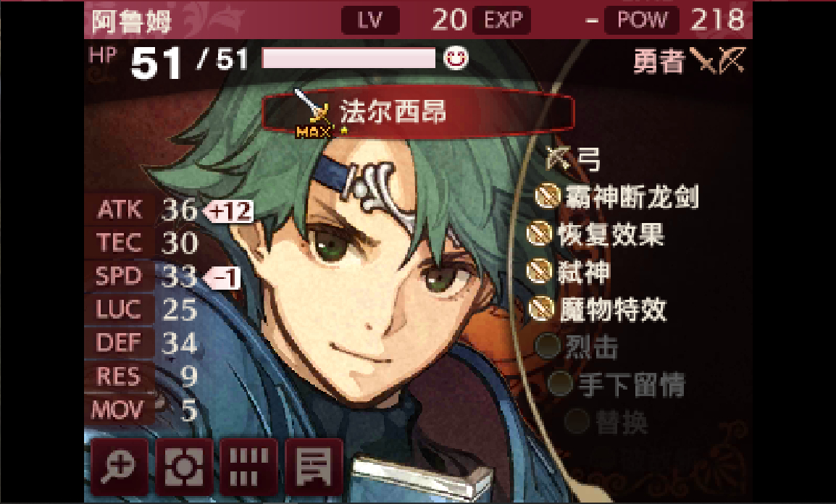Tap the crossed sword-bow class icons

coord(718,60)
